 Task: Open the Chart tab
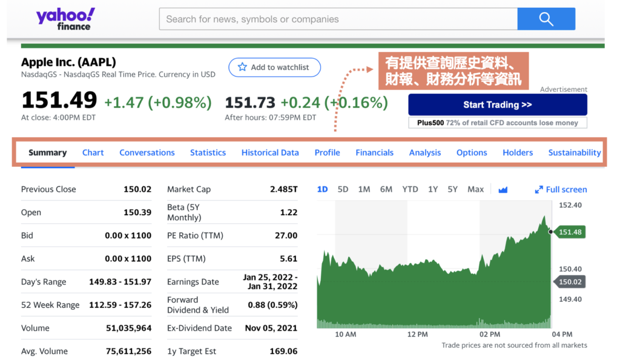(93, 153)
